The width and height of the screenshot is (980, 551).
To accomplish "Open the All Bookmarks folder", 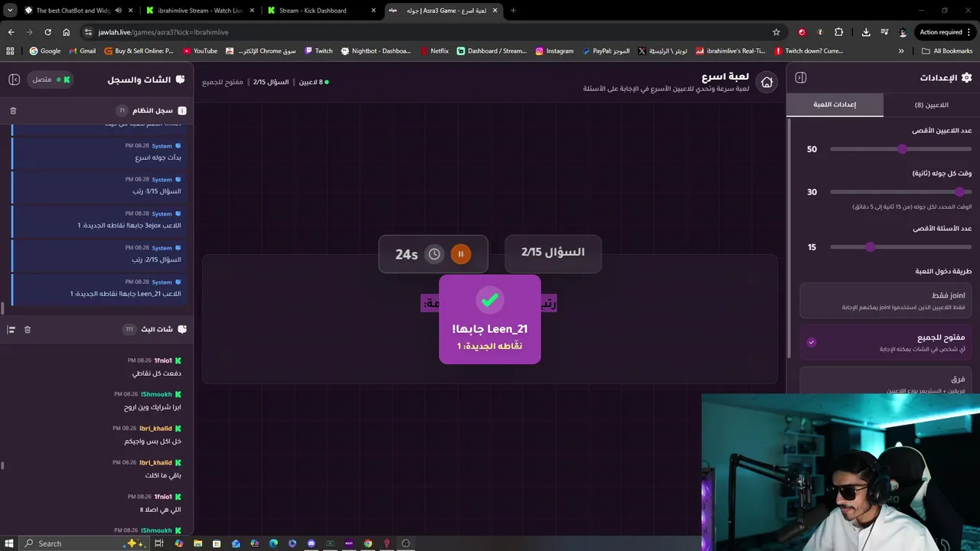I will click(x=947, y=51).
